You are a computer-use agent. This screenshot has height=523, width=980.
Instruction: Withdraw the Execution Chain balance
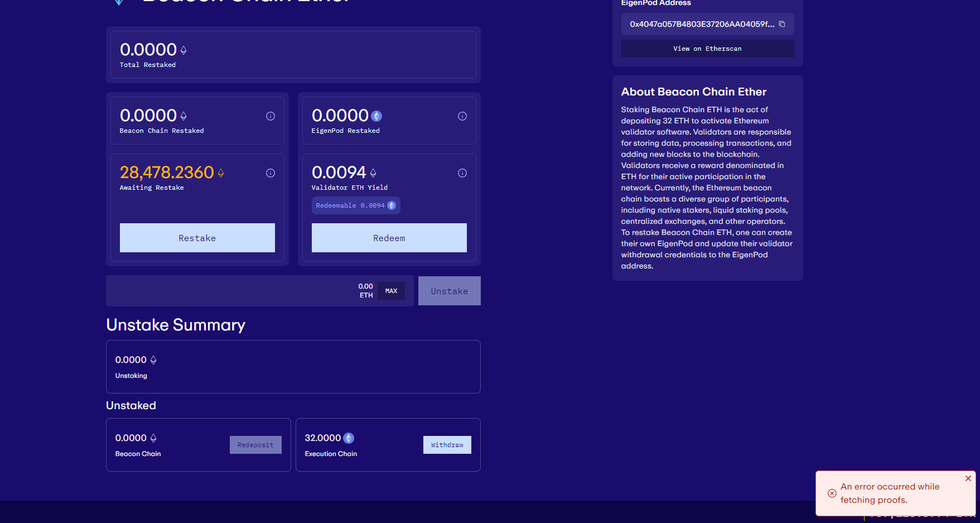coord(447,445)
